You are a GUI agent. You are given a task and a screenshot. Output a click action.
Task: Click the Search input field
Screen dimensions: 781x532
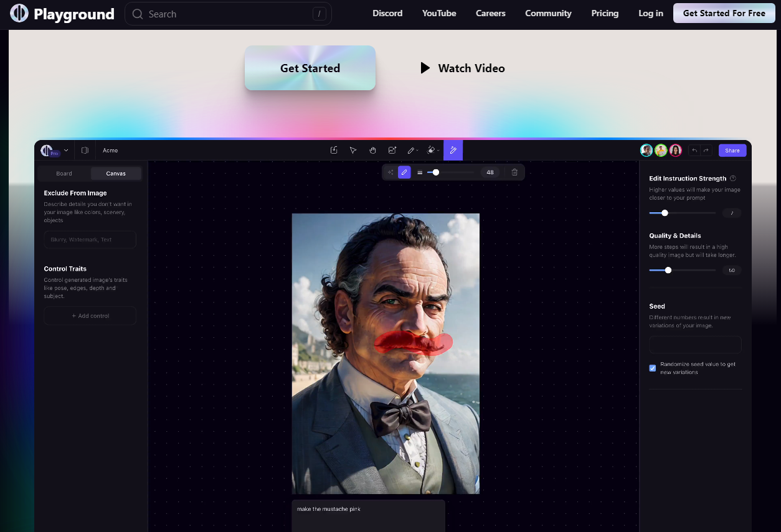[228, 14]
